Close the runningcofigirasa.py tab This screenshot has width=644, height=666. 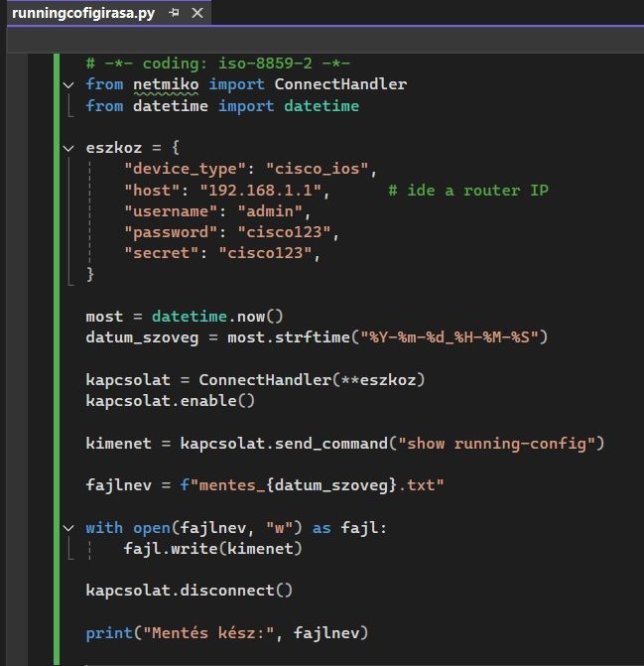pos(197,13)
